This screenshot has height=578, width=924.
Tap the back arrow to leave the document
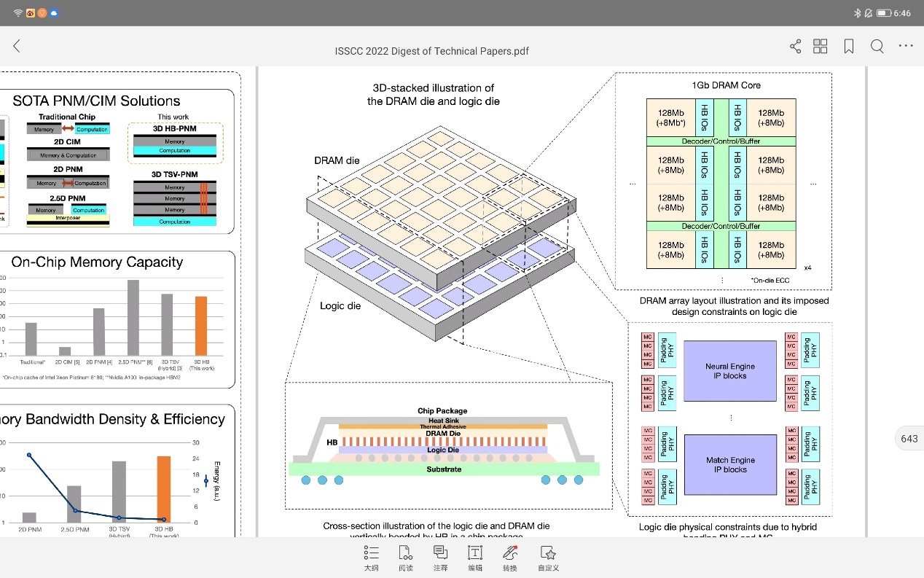tap(17, 46)
